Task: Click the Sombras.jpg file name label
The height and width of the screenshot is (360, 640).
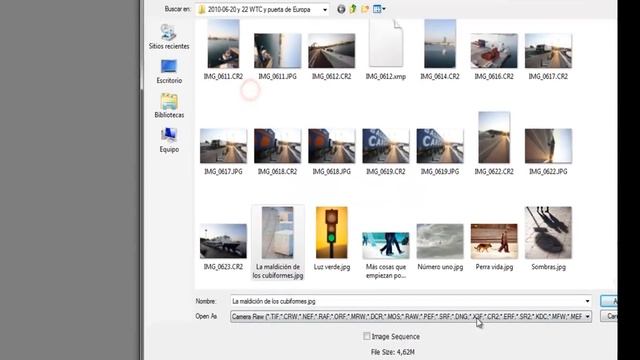Action: pyautogui.click(x=549, y=267)
